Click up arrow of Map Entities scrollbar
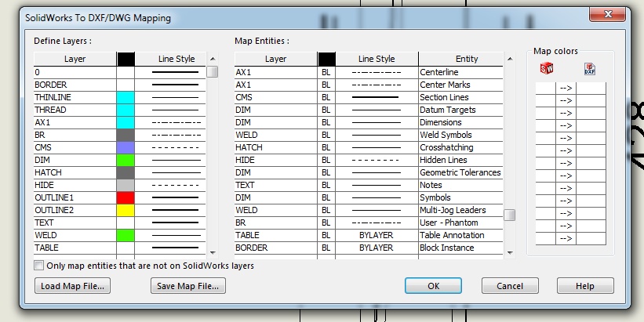The width and height of the screenshot is (644, 322). click(510, 59)
